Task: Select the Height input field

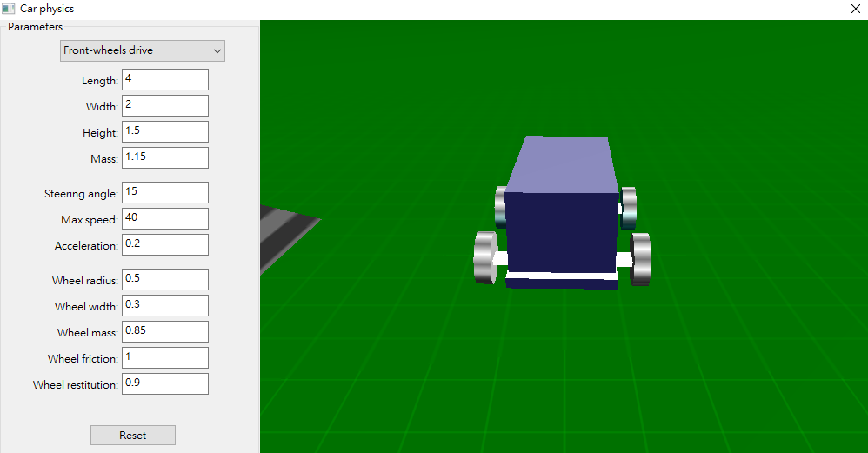Action: [x=165, y=131]
